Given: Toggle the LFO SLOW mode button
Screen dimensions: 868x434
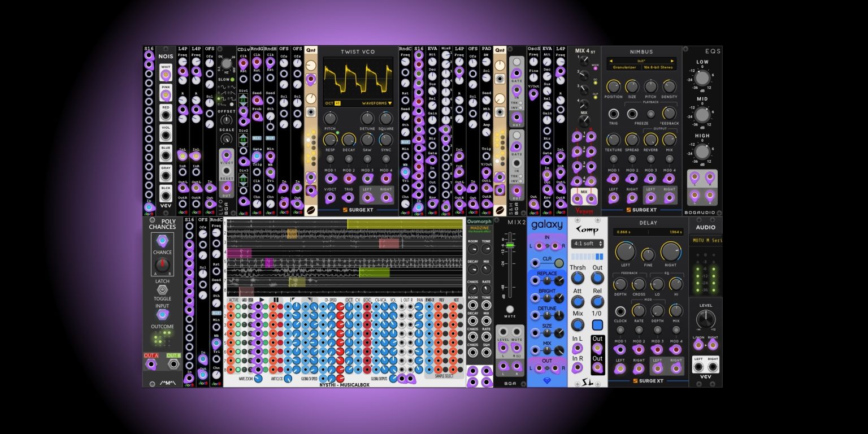Looking at the screenshot, I should tap(232, 80).
